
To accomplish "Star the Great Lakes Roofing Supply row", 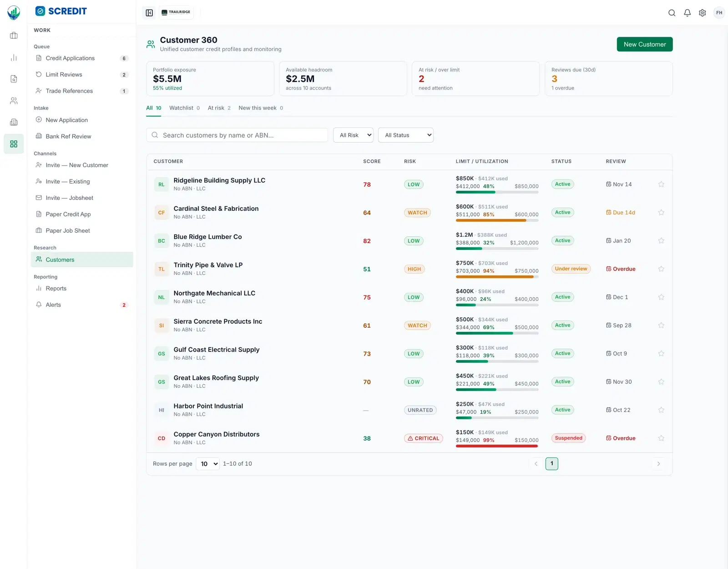I will point(661,382).
